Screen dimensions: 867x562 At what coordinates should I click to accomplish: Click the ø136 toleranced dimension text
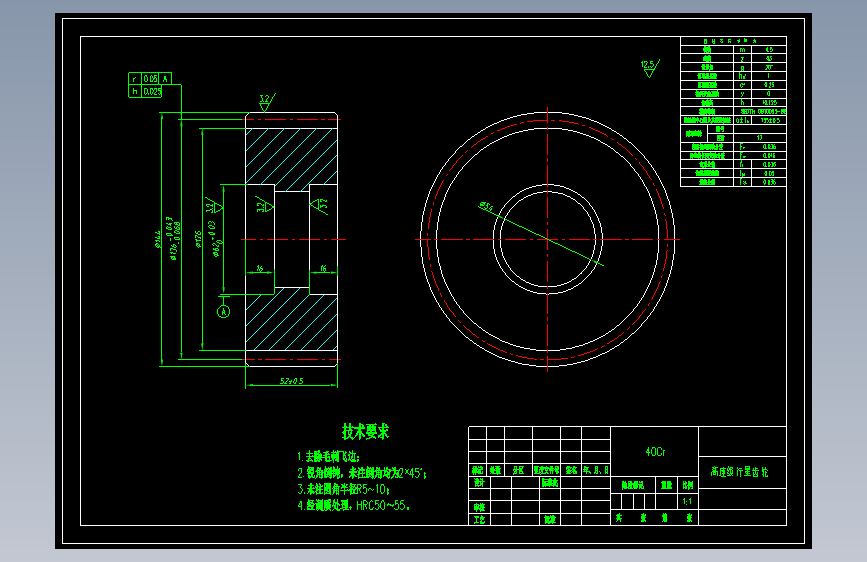173,238
